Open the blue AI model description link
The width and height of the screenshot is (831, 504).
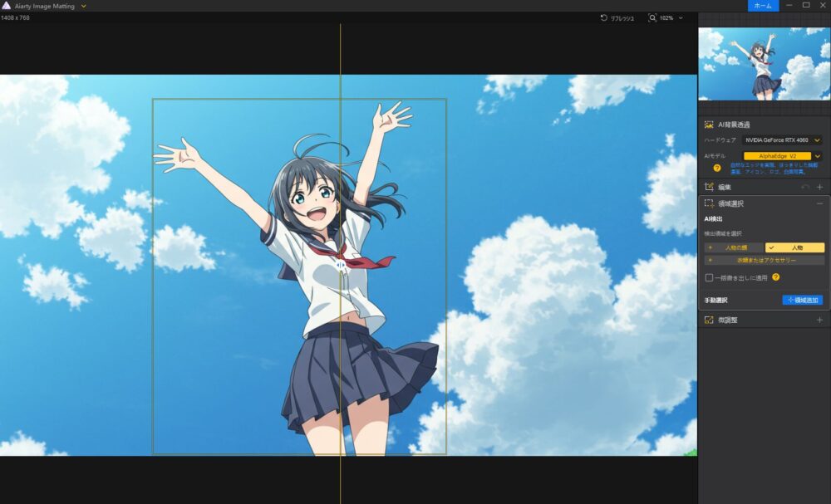click(774, 169)
